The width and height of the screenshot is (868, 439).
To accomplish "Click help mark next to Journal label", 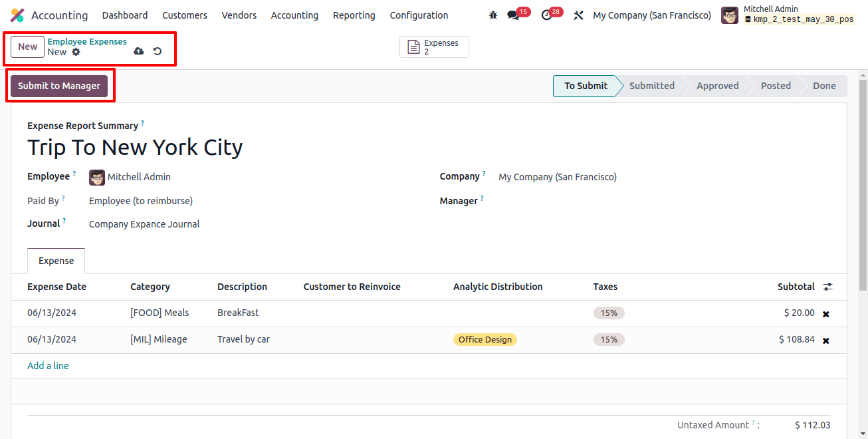I will (64, 221).
